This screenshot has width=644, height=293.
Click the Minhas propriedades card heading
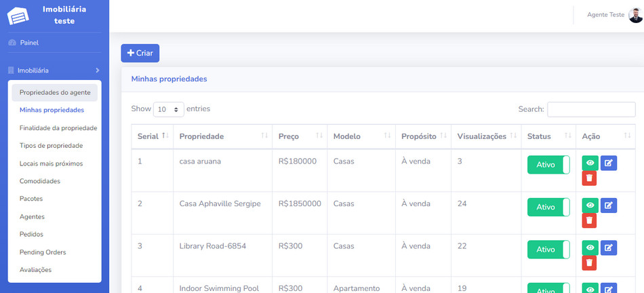(169, 79)
